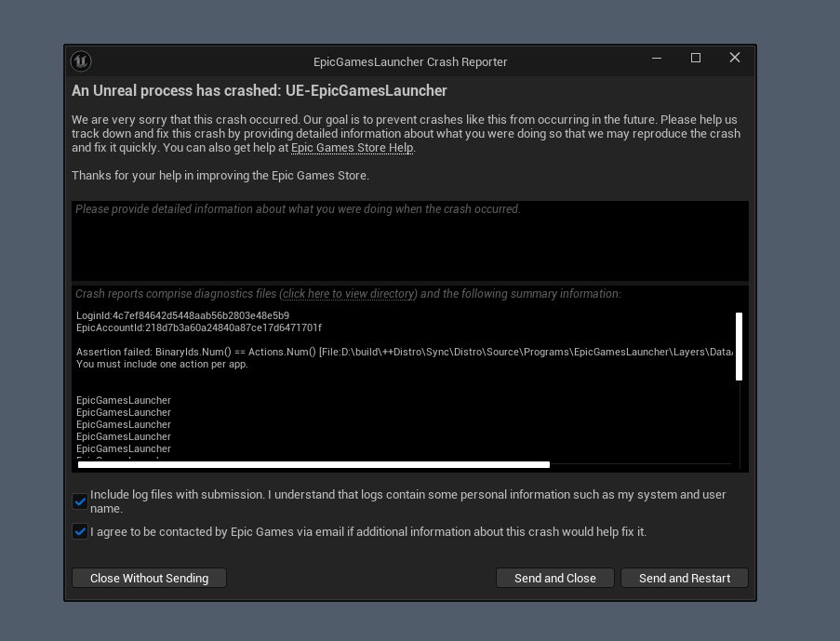Maximize the Crash Reporter window
Screen dimensions: 840x641
(696, 58)
